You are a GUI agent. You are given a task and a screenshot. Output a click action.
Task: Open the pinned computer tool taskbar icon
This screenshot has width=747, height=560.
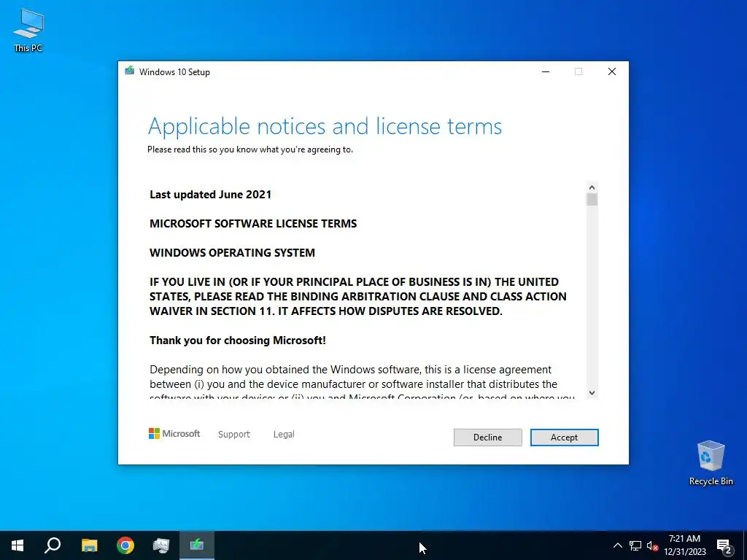click(161, 545)
